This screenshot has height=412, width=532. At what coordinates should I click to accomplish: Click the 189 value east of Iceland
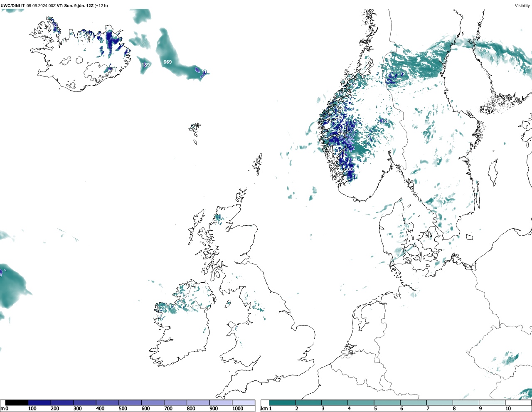(145, 65)
